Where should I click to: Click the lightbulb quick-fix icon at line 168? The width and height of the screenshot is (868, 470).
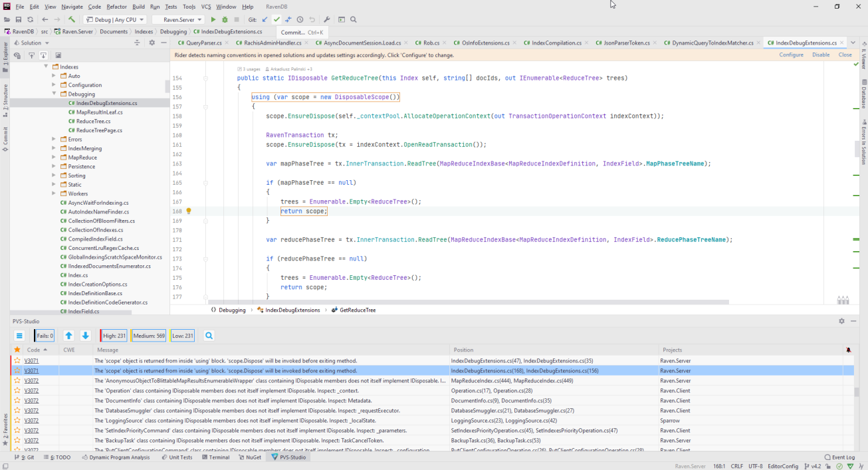point(189,211)
